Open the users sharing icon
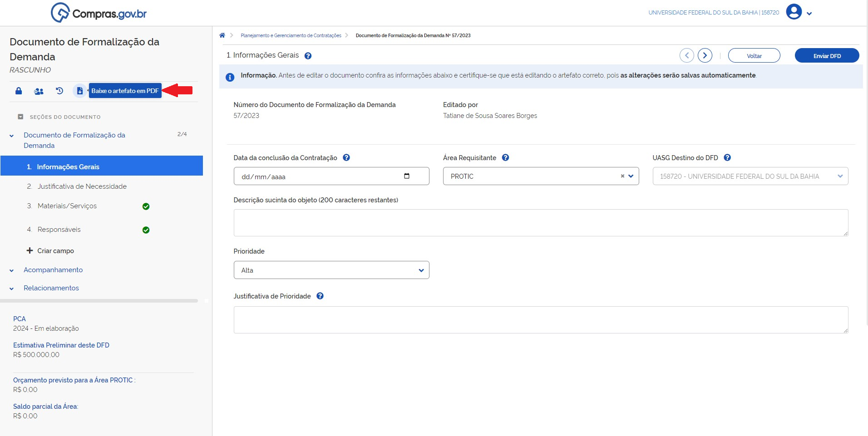The width and height of the screenshot is (868, 436). pyautogui.click(x=39, y=91)
